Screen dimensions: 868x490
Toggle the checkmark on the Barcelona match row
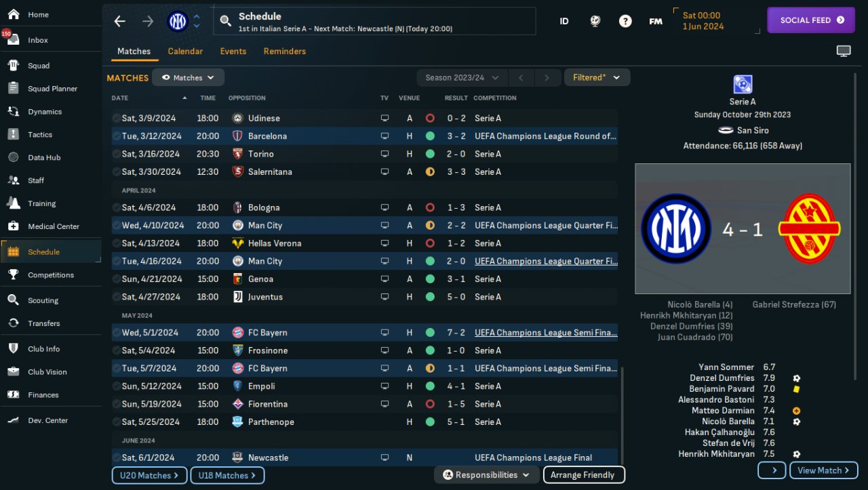coord(117,136)
